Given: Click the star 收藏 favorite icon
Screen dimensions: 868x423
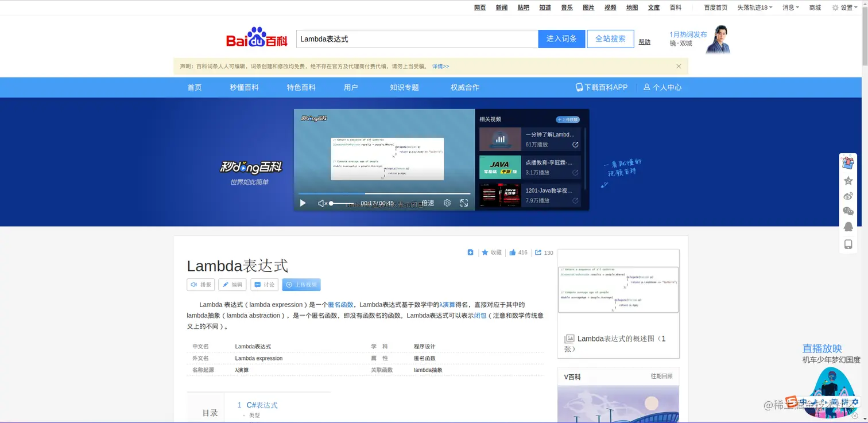Looking at the screenshot, I should tap(485, 253).
